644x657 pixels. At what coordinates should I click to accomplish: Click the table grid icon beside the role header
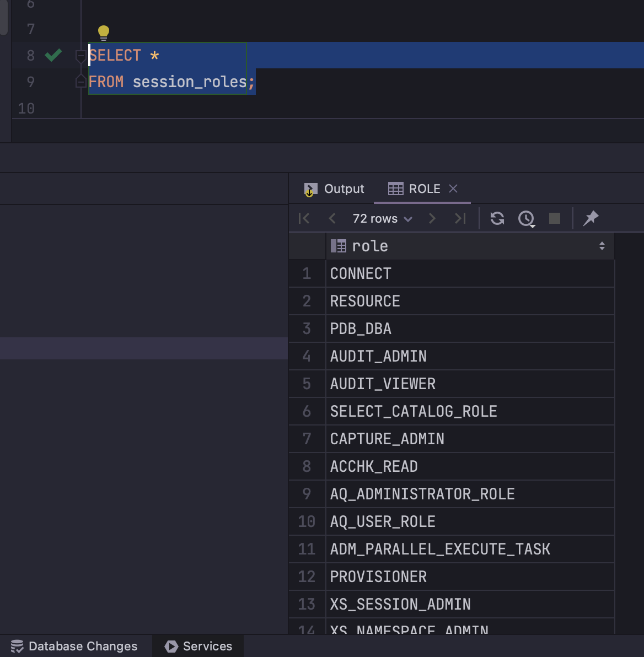click(339, 246)
